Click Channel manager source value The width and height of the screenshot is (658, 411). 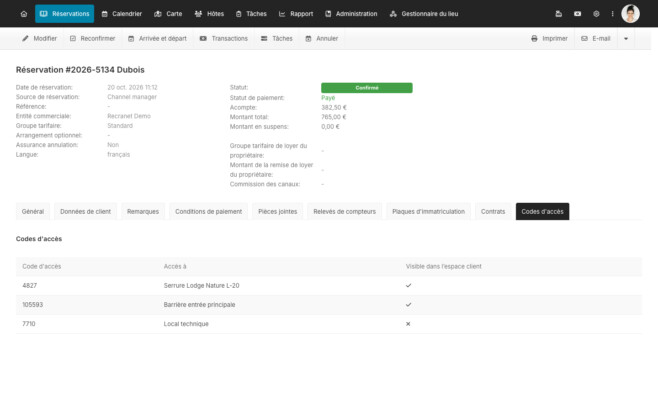click(x=132, y=97)
